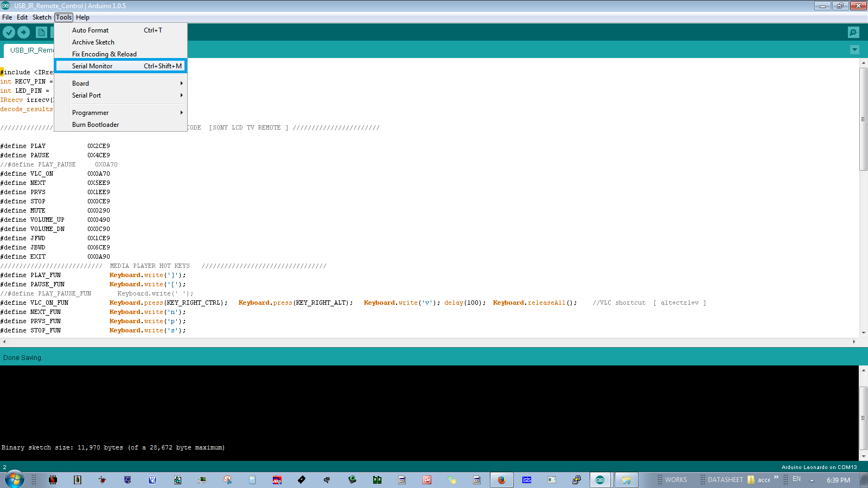This screenshot has width=868, height=488.
Task: Open the calculator taskbar icon
Action: click(x=252, y=480)
